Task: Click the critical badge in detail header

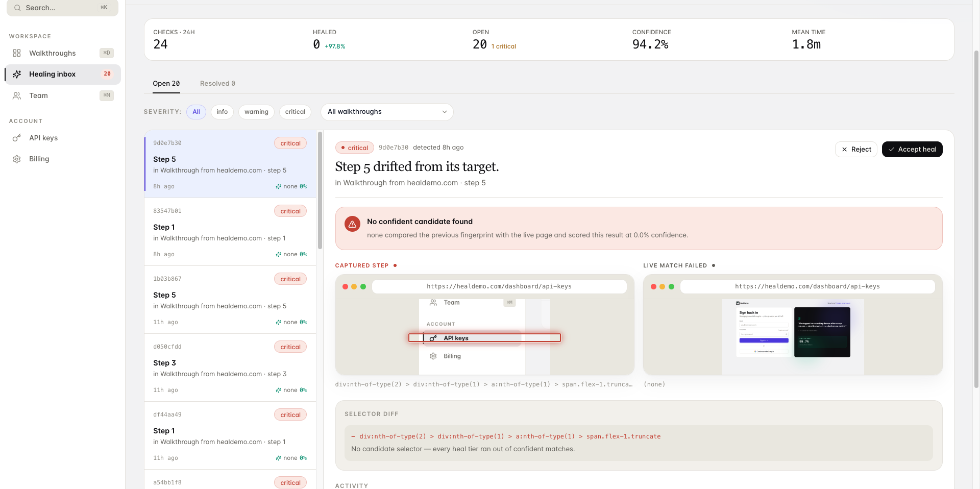Action: coord(355,148)
